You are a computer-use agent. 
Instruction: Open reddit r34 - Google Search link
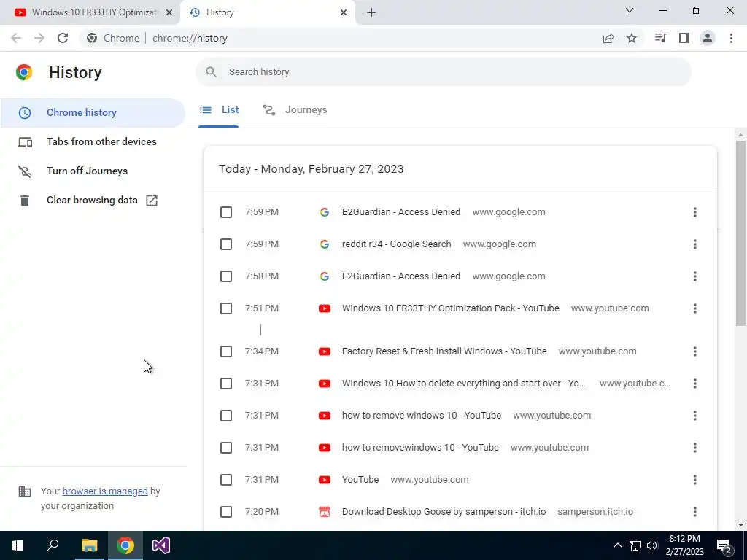click(x=396, y=244)
